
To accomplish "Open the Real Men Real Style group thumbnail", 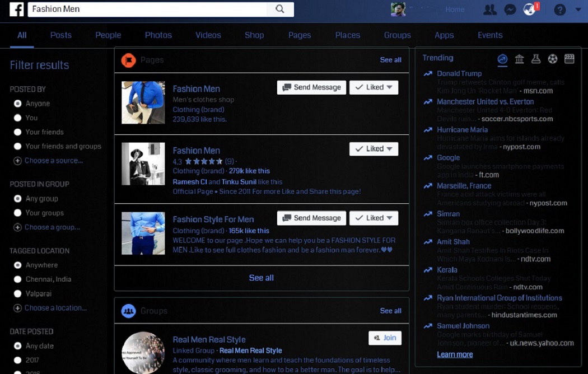I will pyautogui.click(x=143, y=353).
